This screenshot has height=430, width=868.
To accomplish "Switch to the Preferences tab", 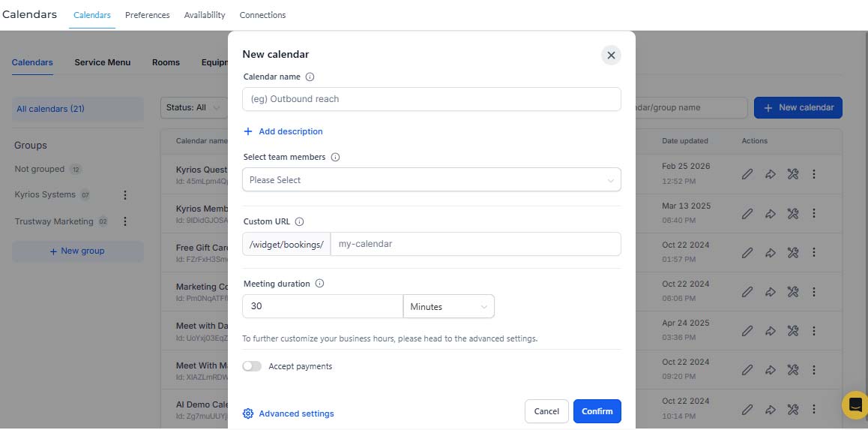I will pos(147,15).
